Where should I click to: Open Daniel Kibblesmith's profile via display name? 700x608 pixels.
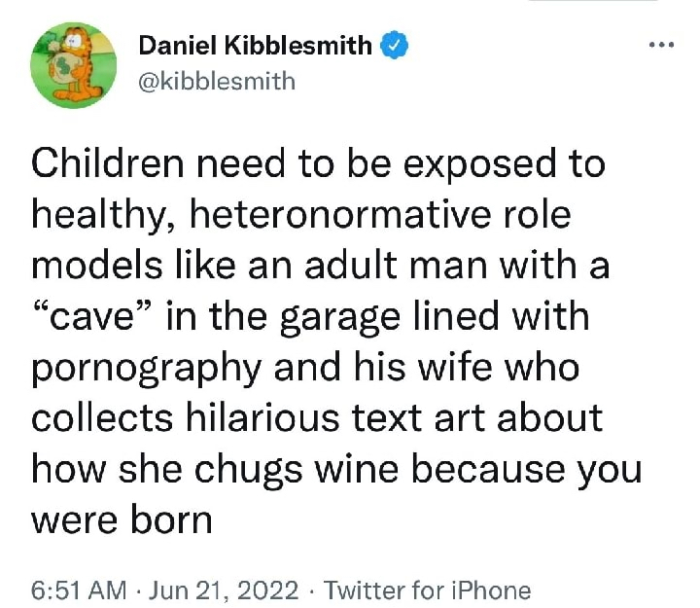(256, 45)
